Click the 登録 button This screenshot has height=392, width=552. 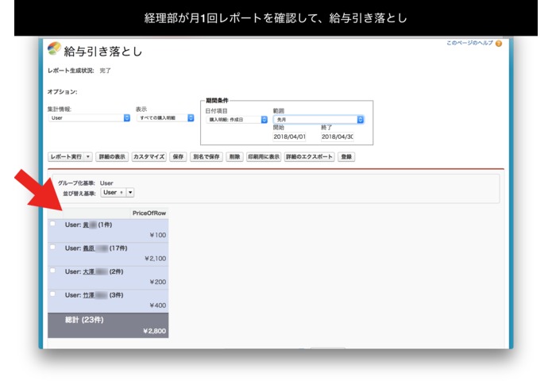346,157
